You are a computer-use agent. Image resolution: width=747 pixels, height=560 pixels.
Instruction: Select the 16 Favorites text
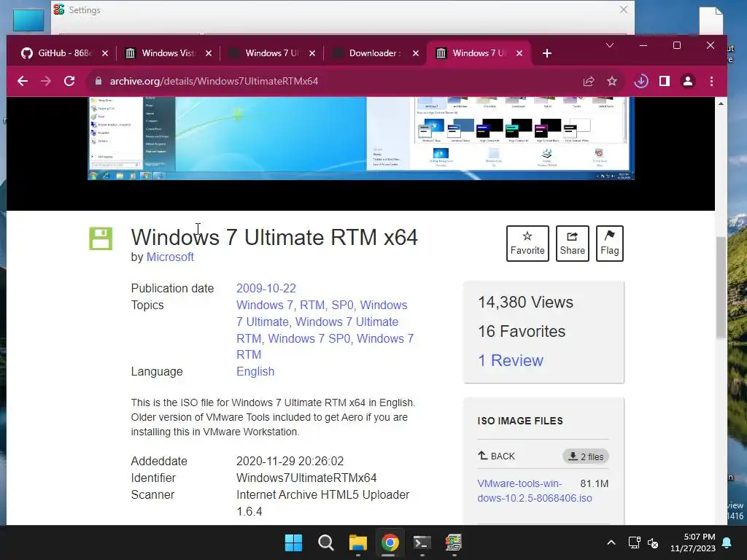522,332
